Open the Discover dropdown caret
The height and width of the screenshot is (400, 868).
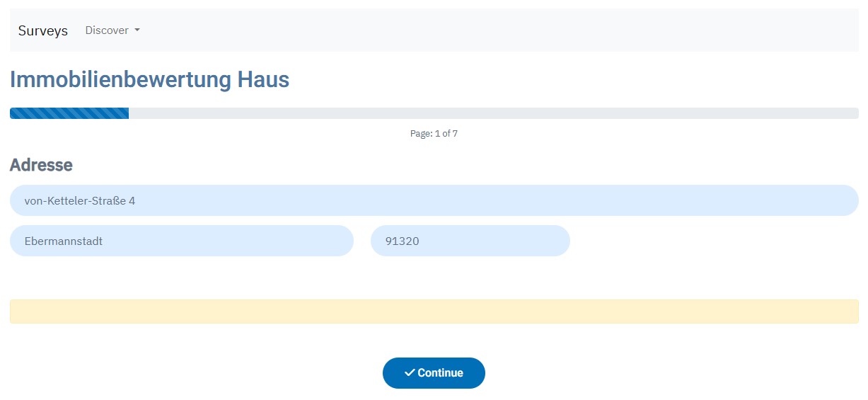click(x=137, y=30)
